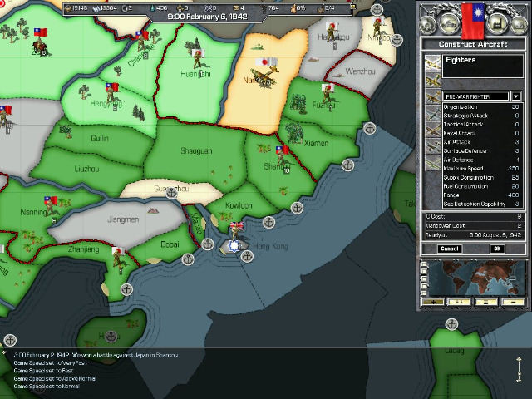The width and height of the screenshot is (532, 399).
Task: Toggle the middle minimap filter checkbox
Action: [425, 278]
